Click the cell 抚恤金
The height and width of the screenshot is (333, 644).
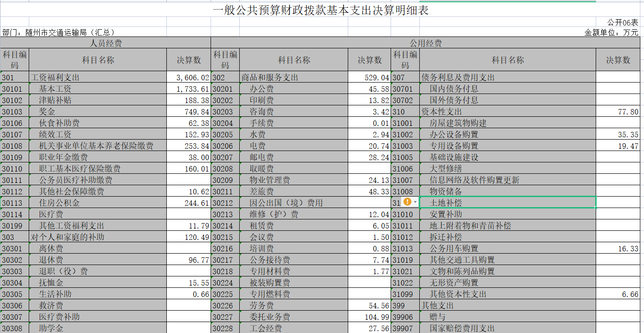(x=98, y=283)
